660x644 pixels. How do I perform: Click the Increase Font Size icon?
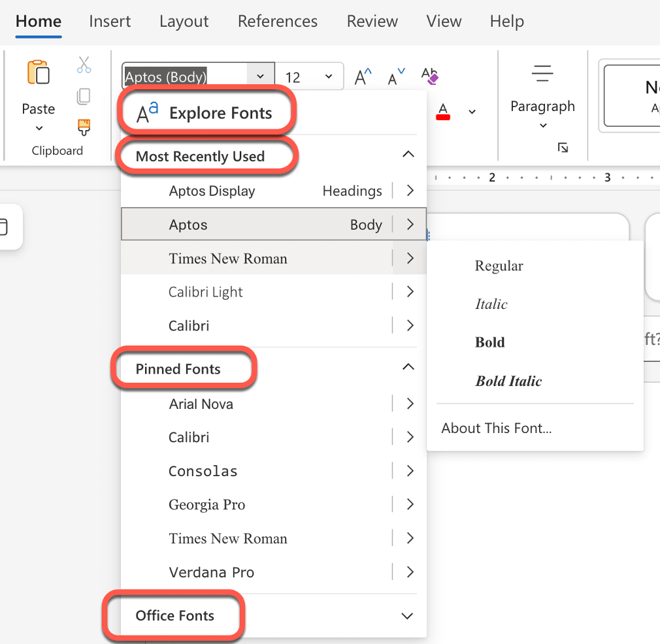pos(363,77)
